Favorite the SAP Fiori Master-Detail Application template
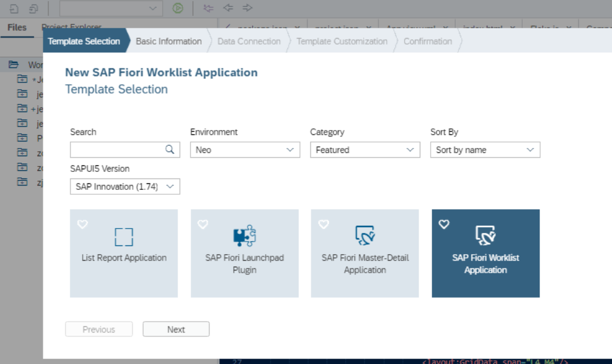This screenshot has height=364, width=612. (x=323, y=224)
